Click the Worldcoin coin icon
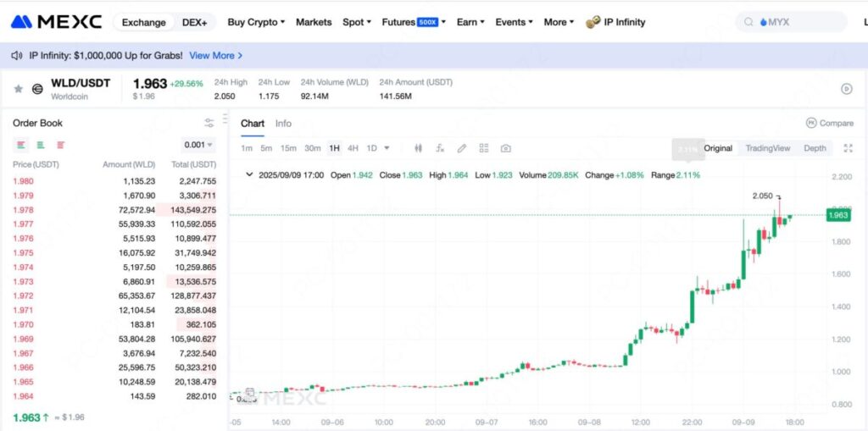The width and height of the screenshot is (868, 431). tap(37, 89)
